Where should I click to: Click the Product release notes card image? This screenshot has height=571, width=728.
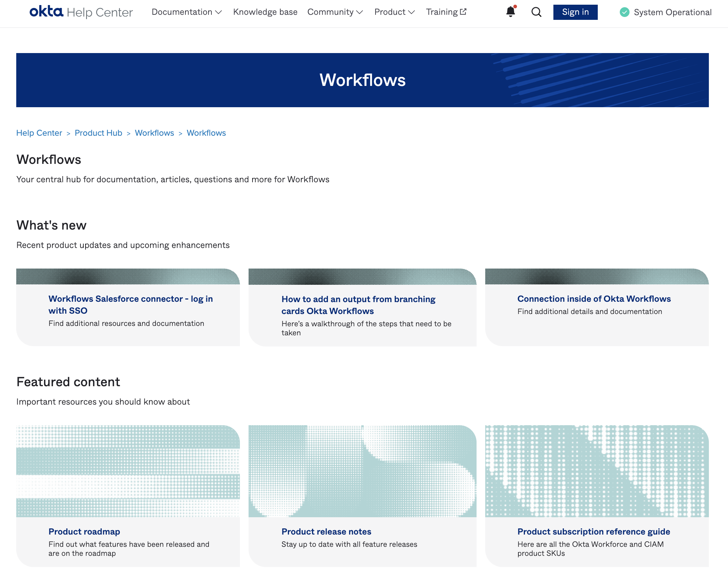pyautogui.click(x=363, y=471)
